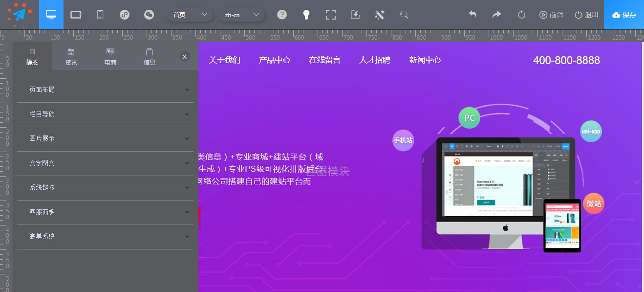Switch to the 资讯 tab
The width and height of the screenshot is (644, 292).
(x=71, y=55)
